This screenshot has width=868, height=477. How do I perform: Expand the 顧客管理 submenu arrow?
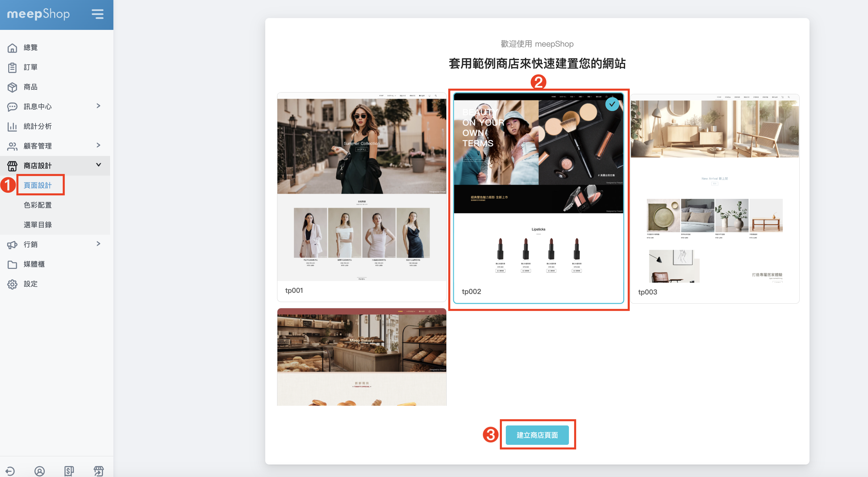[98, 145]
